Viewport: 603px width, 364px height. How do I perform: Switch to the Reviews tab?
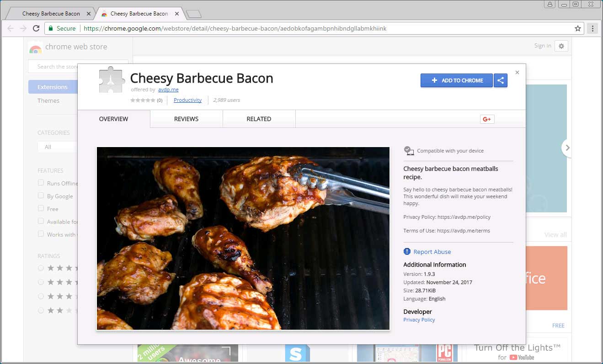[x=186, y=119]
